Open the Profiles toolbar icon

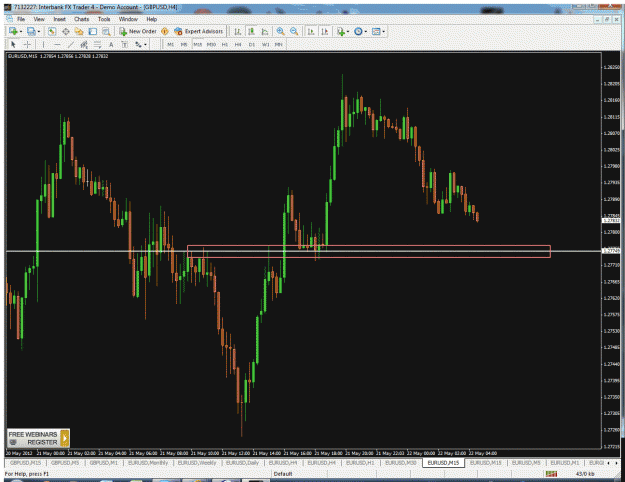(31, 31)
